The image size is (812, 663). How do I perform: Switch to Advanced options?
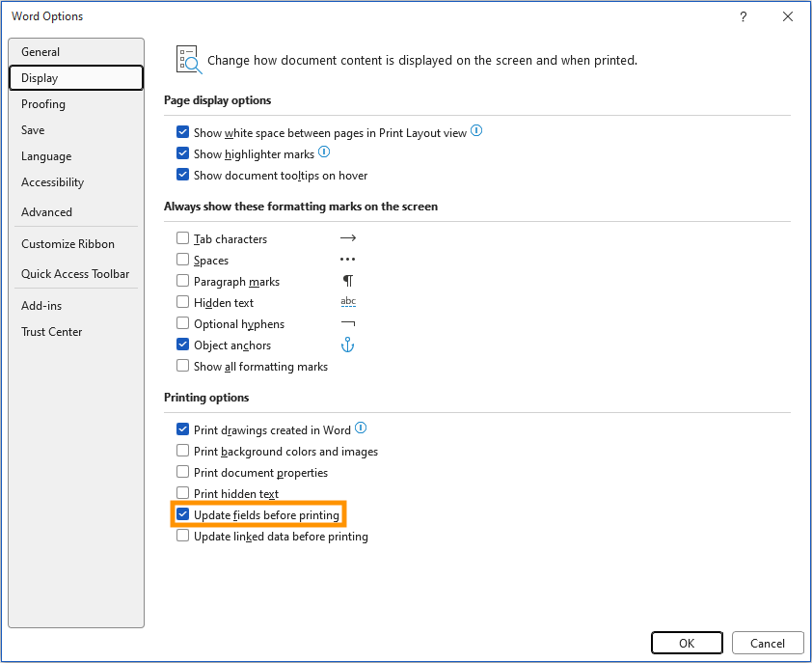coord(76,212)
